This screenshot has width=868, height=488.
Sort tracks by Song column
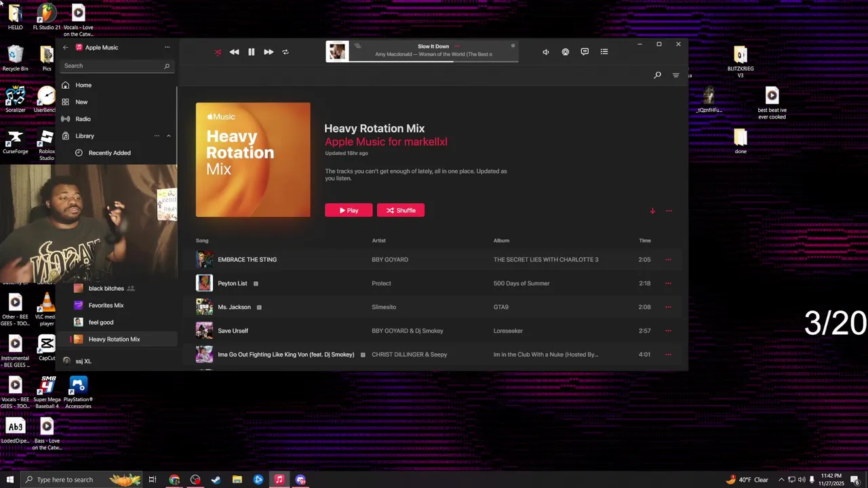(x=202, y=241)
